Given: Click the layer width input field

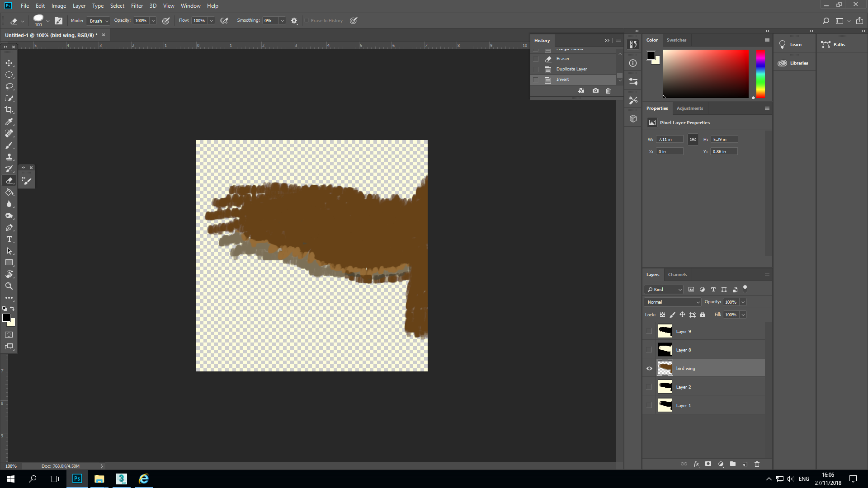Looking at the screenshot, I should point(669,139).
